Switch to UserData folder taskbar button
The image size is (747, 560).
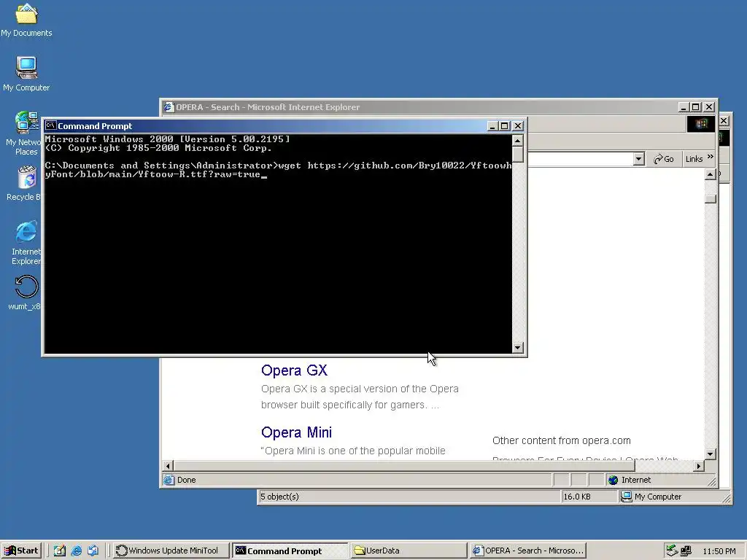tap(409, 551)
